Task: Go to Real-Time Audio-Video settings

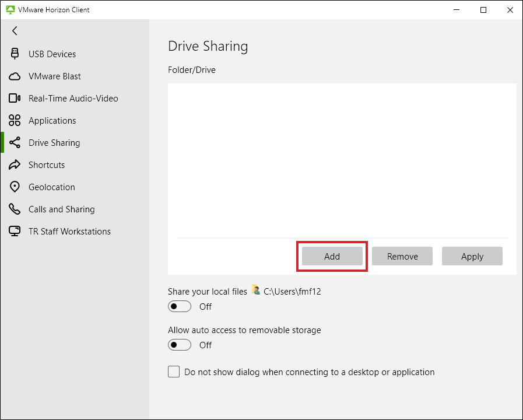Action: click(x=75, y=99)
